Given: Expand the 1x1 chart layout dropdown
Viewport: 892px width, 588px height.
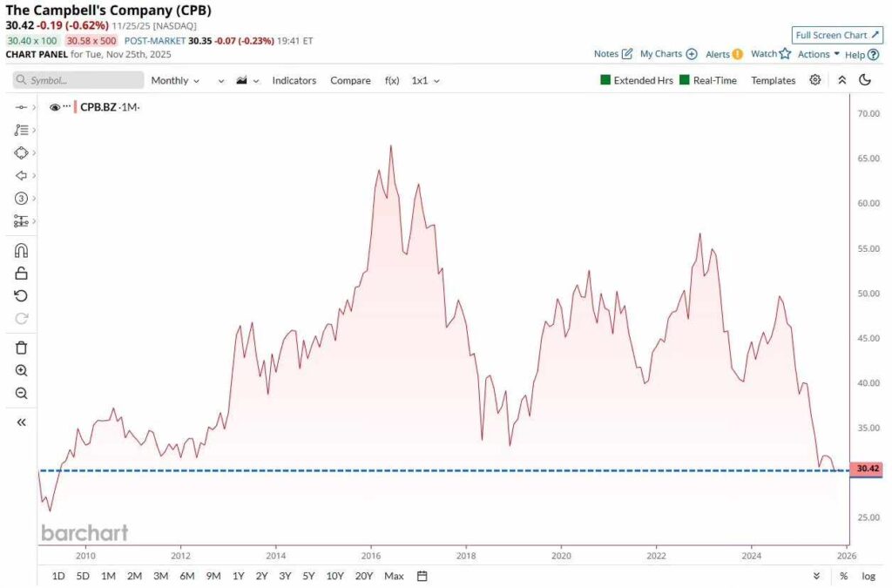Looking at the screenshot, I should pyautogui.click(x=425, y=80).
